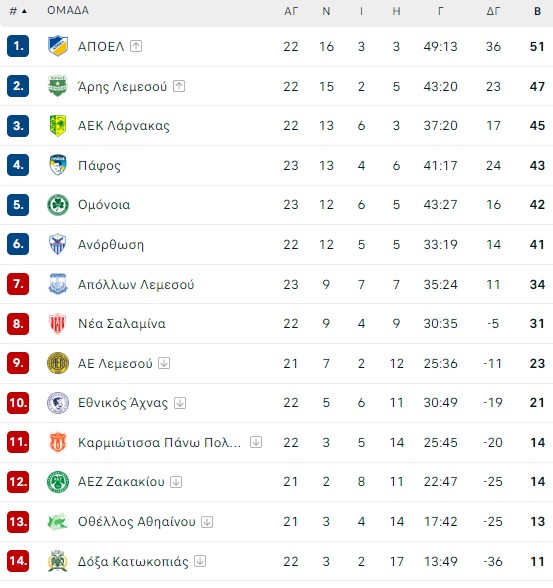Click the ΑΕ Λεμεσού yellow round logo
The width and height of the screenshot is (553, 588).
58,363
